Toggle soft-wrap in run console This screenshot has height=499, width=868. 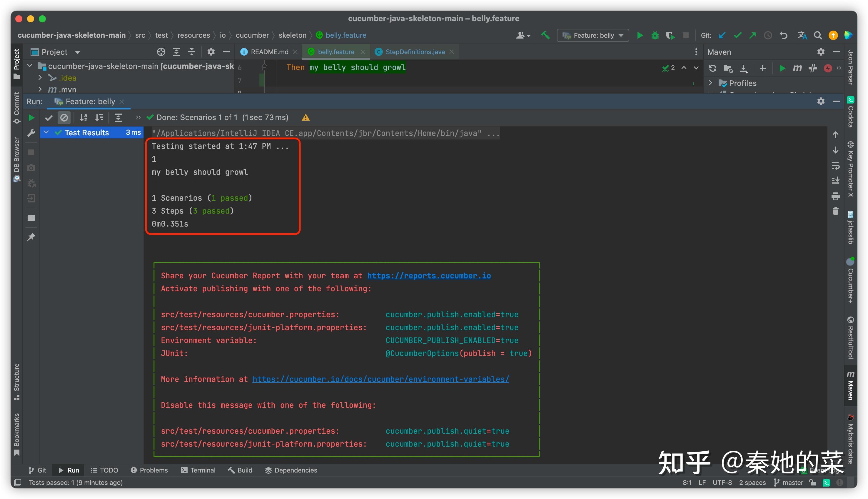(835, 166)
